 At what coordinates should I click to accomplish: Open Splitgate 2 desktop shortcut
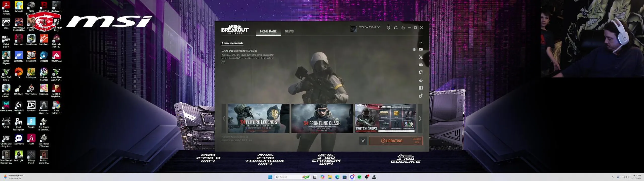[x=19, y=57]
